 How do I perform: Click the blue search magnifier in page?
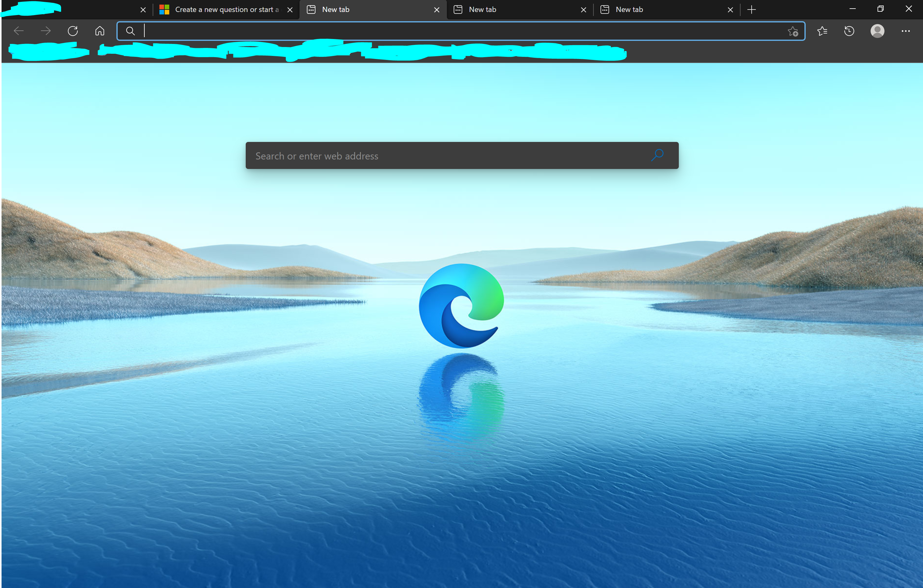point(657,155)
